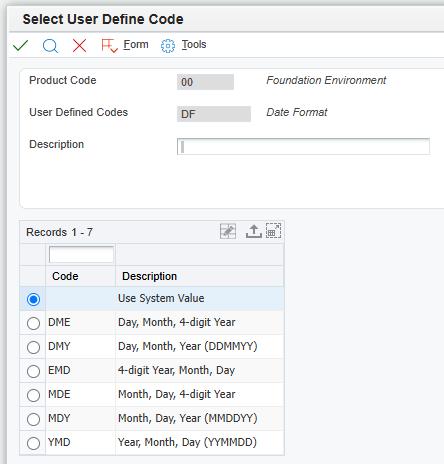Click the 'Date Format' text
This screenshot has width=444, height=464.
point(297,112)
